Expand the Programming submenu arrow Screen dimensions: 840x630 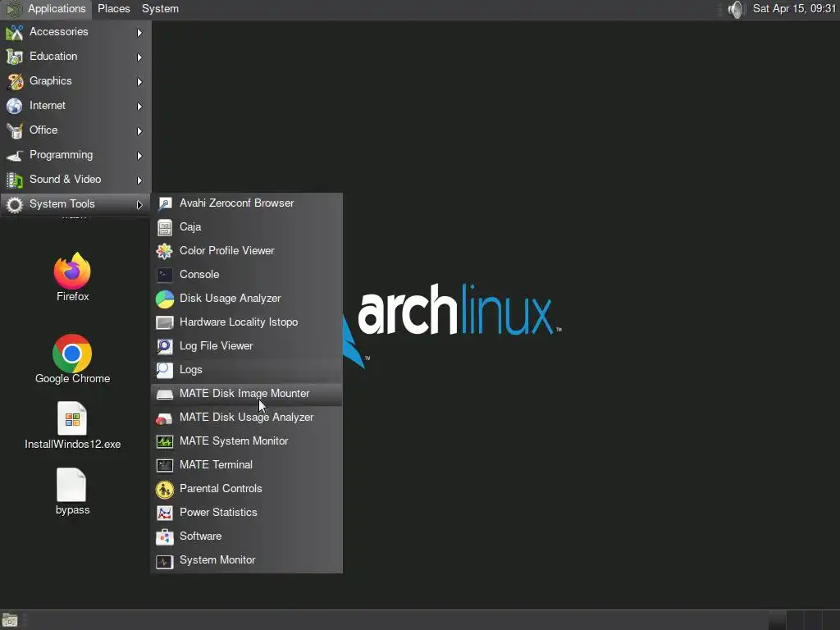139,156
